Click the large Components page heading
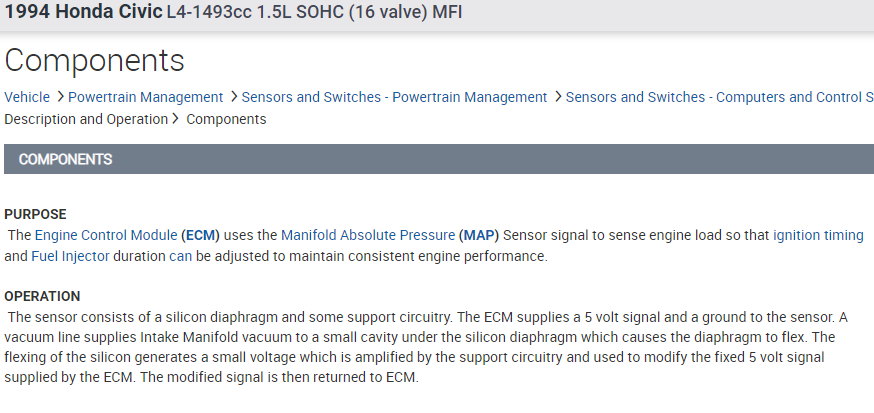 click(x=95, y=60)
